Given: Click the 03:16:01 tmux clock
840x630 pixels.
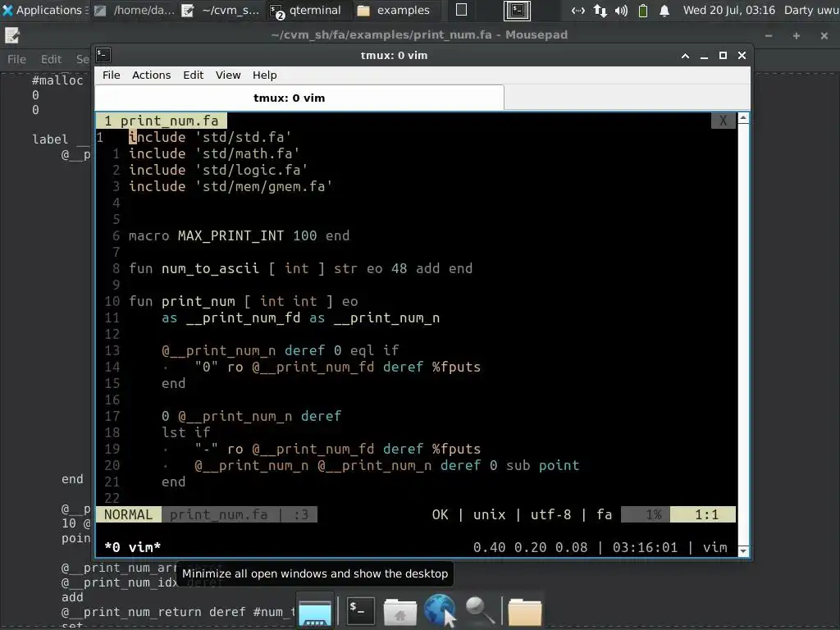Looking at the screenshot, I should click(645, 547).
